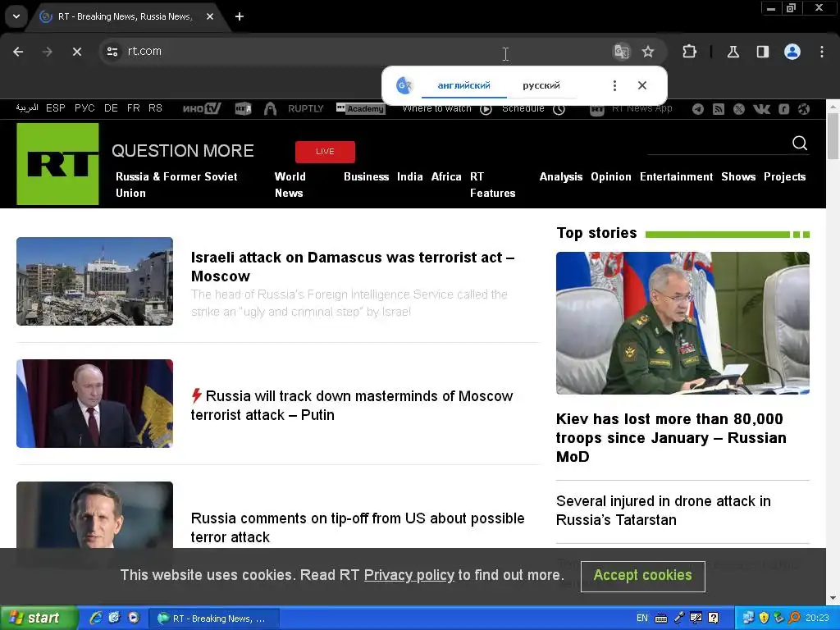840x630 pixels.
Task: Open the Business section
Action: [x=367, y=177]
